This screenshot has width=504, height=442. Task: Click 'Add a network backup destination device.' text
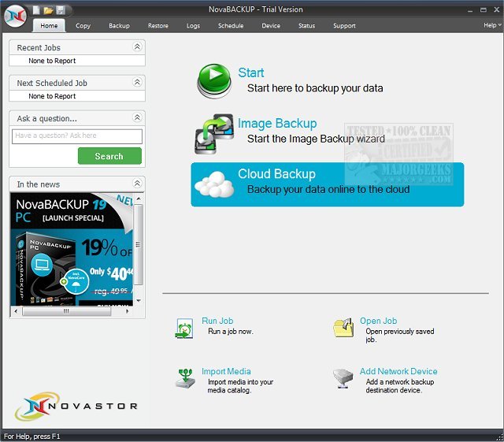pos(400,386)
